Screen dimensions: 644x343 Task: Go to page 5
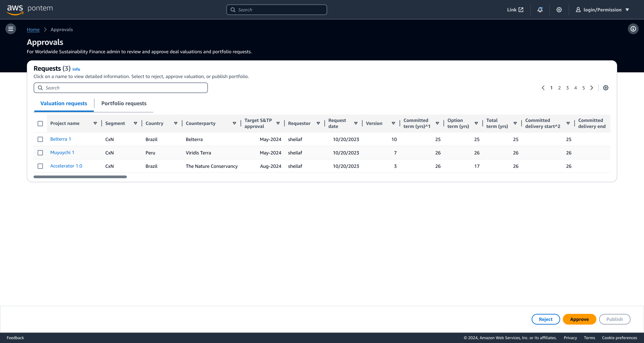click(584, 88)
